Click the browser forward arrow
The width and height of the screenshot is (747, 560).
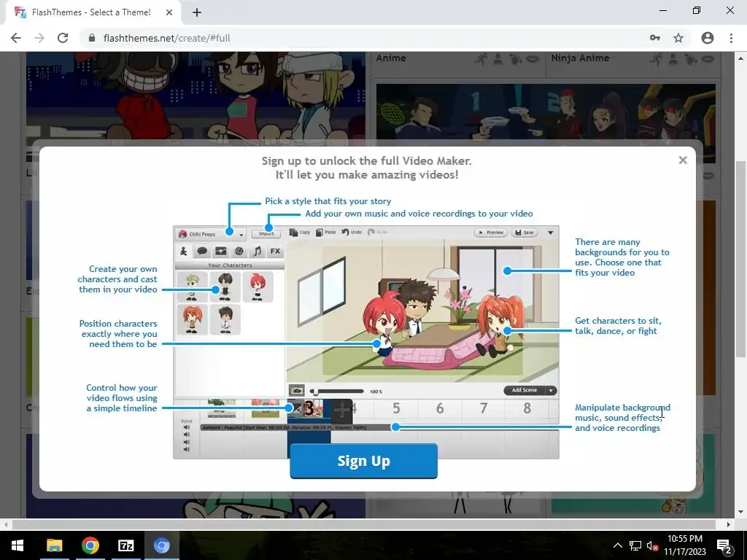tap(39, 38)
